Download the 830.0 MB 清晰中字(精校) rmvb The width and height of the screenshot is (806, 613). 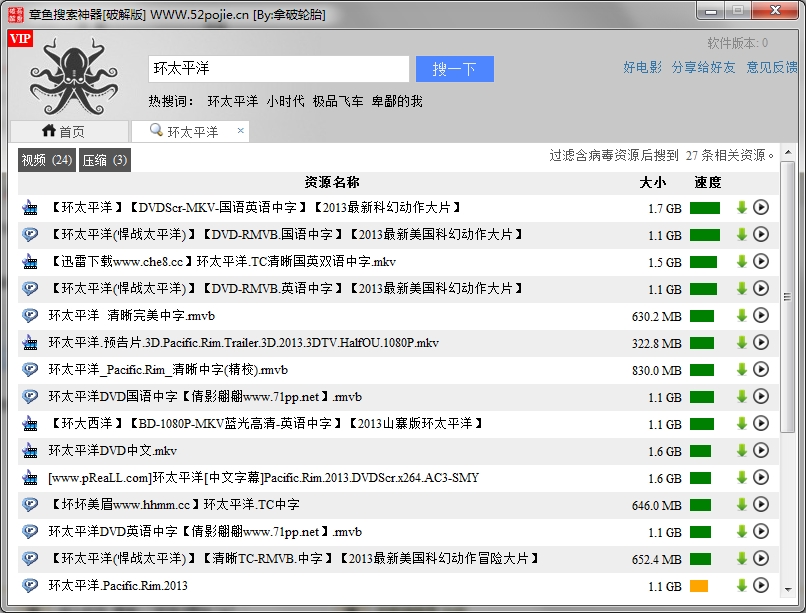pyautogui.click(x=741, y=369)
